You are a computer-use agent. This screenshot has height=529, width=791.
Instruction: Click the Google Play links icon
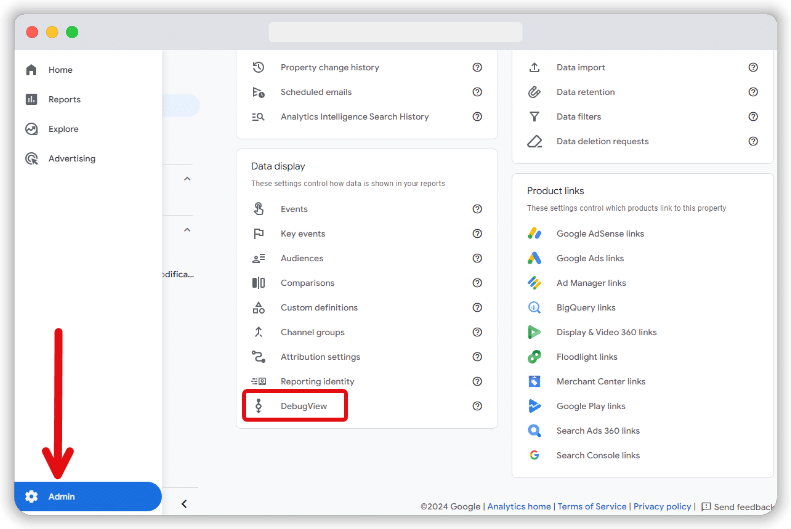coord(534,406)
